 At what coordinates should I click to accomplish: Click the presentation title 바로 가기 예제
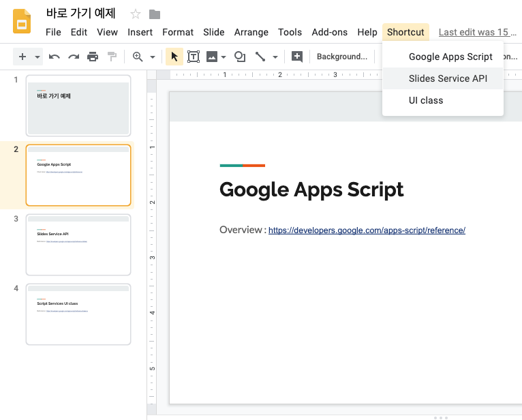pos(80,14)
